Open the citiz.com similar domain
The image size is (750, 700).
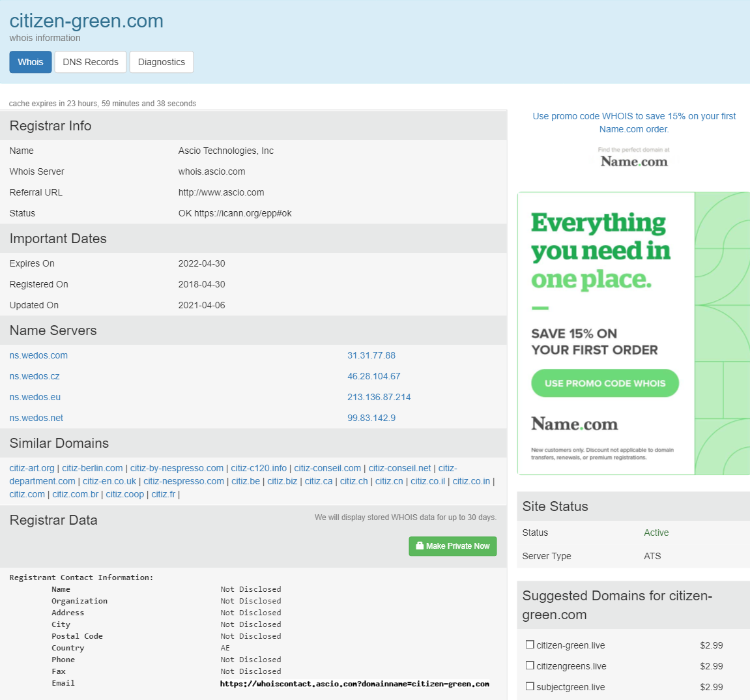(27, 494)
